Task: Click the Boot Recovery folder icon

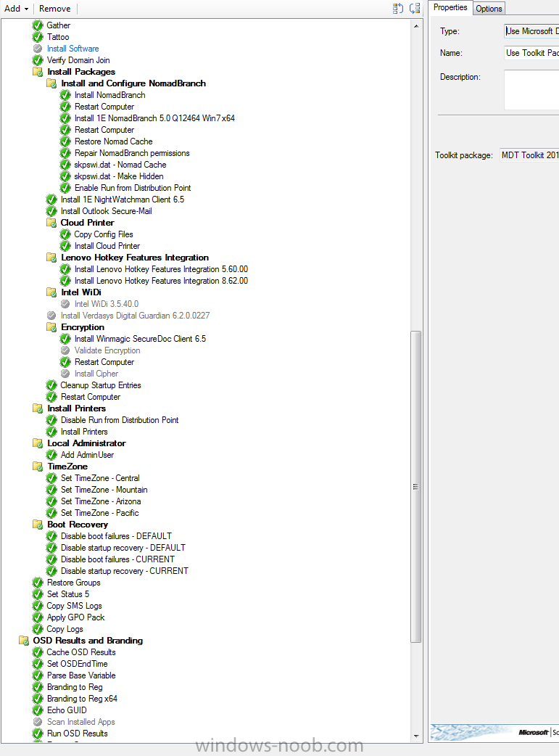Action: [x=38, y=524]
